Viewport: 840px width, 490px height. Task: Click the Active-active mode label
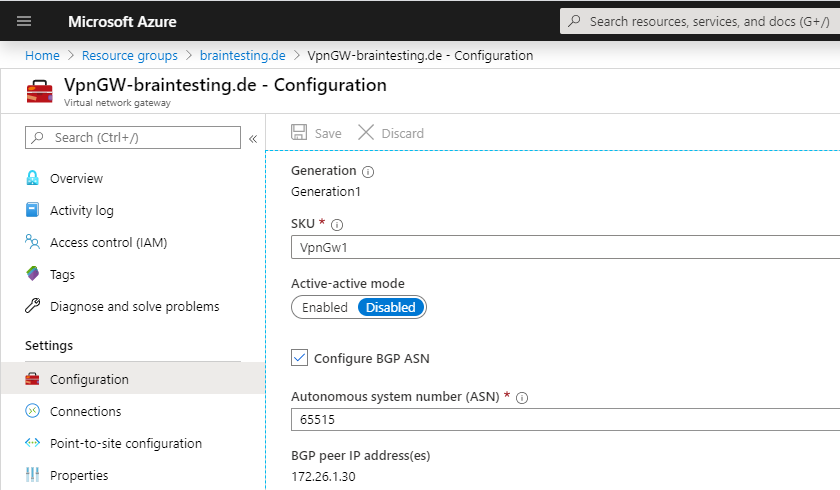(348, 283)
